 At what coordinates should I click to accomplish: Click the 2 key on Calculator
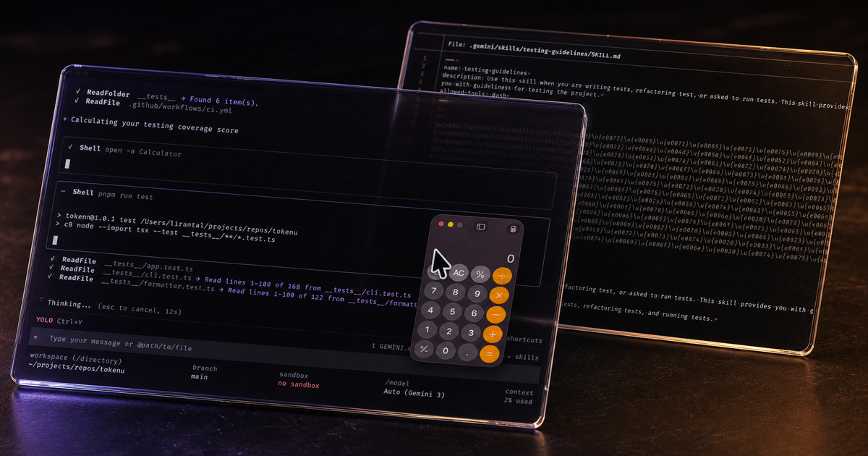[448, 332]
